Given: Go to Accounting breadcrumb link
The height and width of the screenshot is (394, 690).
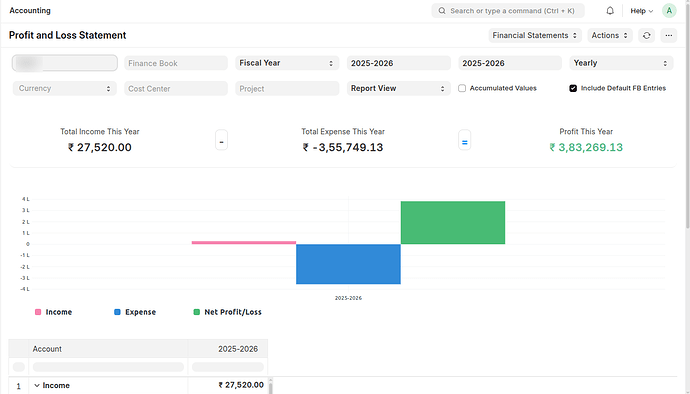Looking at the screenshot, I should pyautogui.click(x=30, y=11).
